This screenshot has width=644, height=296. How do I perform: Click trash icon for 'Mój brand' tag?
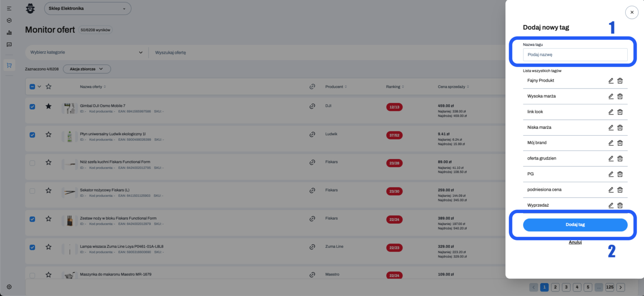620,143
